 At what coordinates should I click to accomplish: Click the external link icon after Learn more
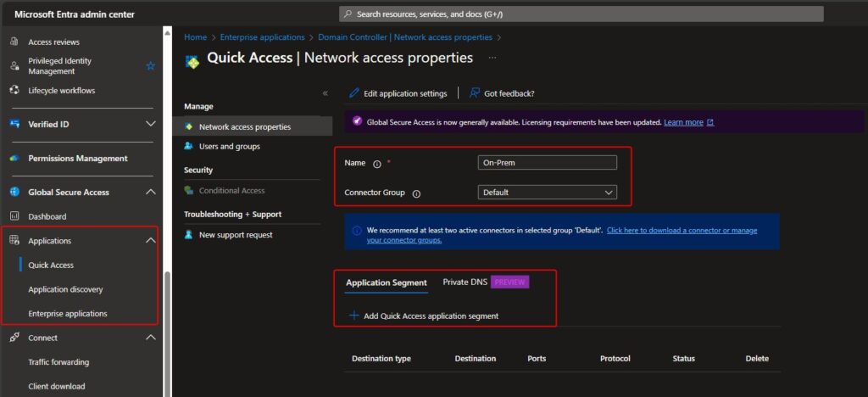(x=711, y=122)
